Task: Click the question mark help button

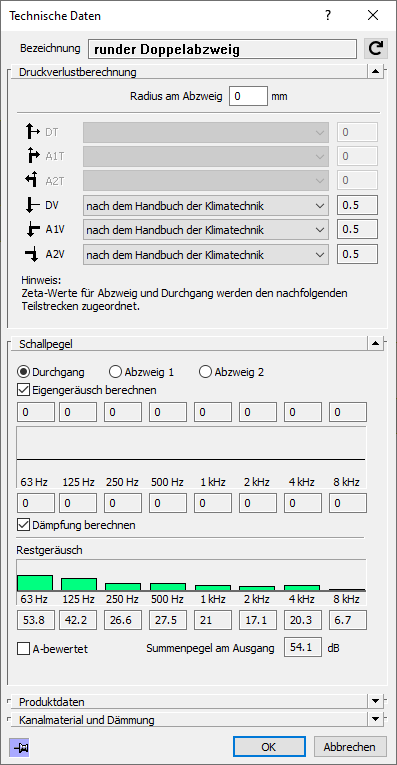Action: pos(328,15)
